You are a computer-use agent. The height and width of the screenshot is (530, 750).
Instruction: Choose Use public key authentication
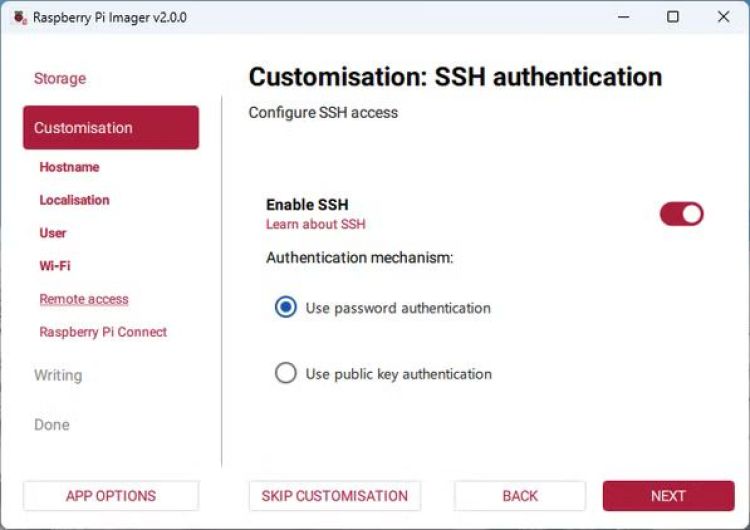286,374
